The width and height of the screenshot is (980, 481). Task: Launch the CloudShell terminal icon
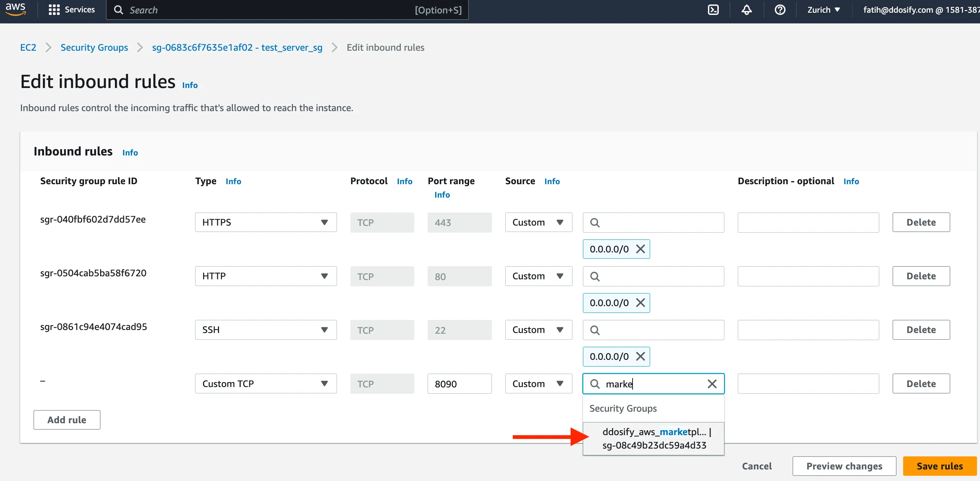tap(713, 9)
